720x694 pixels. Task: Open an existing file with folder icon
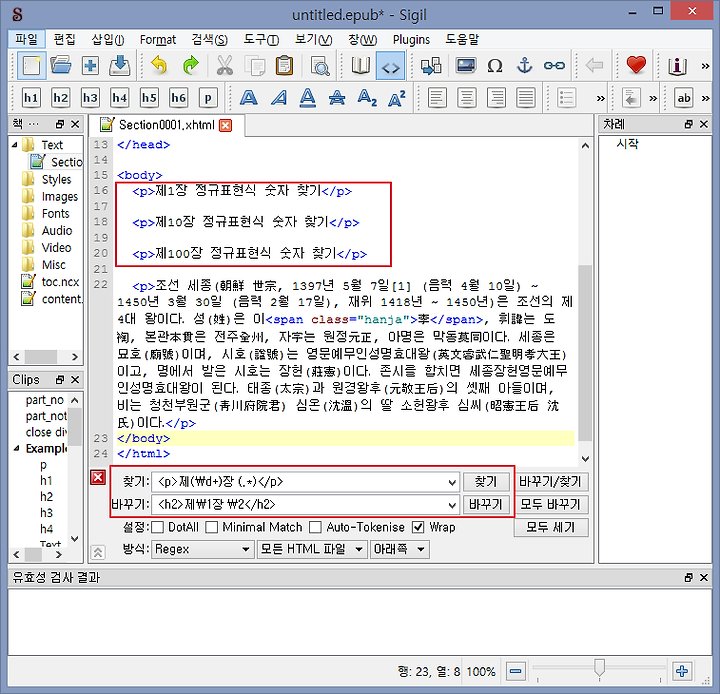tap(61, 66)
